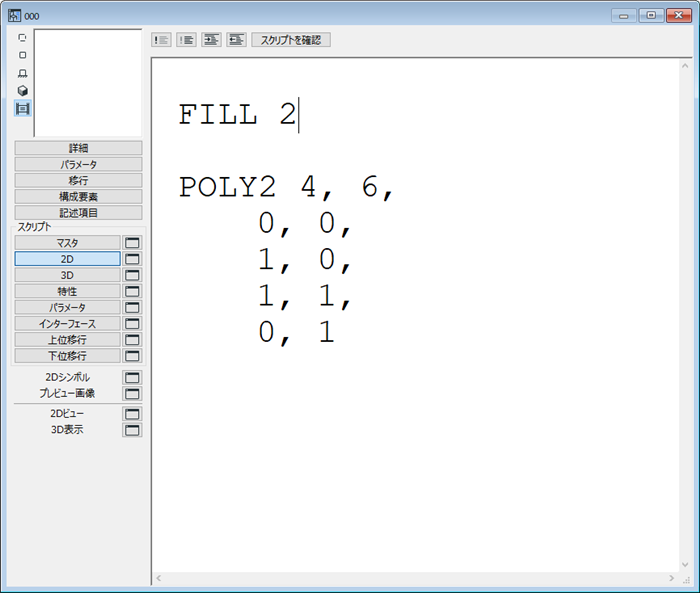Click the left arrow of the horizontal scrollbar

pyautogui.click(x=158, y=578)
